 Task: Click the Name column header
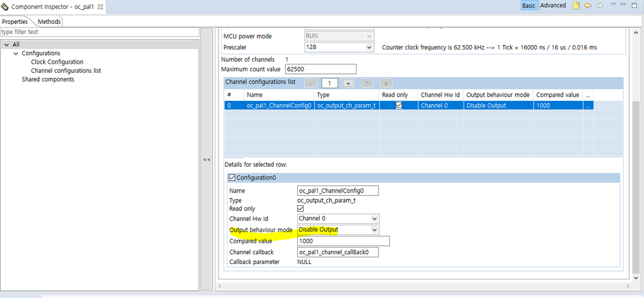280,95
